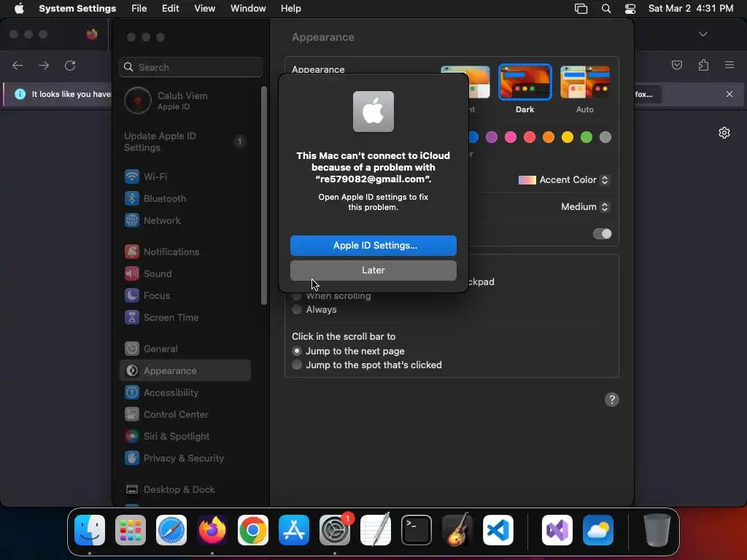Open Firefox new tab settings gear
The image size is (747, 560).
(724, 133)
